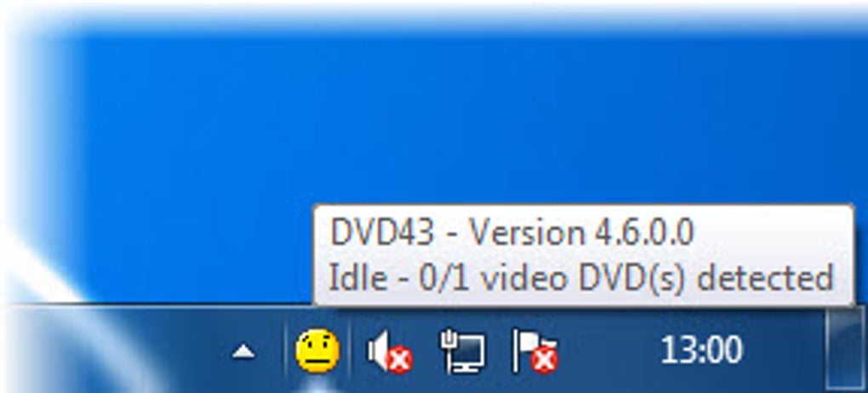The height and width of the screenshot is (393, 868).
Task: Click the muted speaker volume icon
Action: [x=390, y=352]
